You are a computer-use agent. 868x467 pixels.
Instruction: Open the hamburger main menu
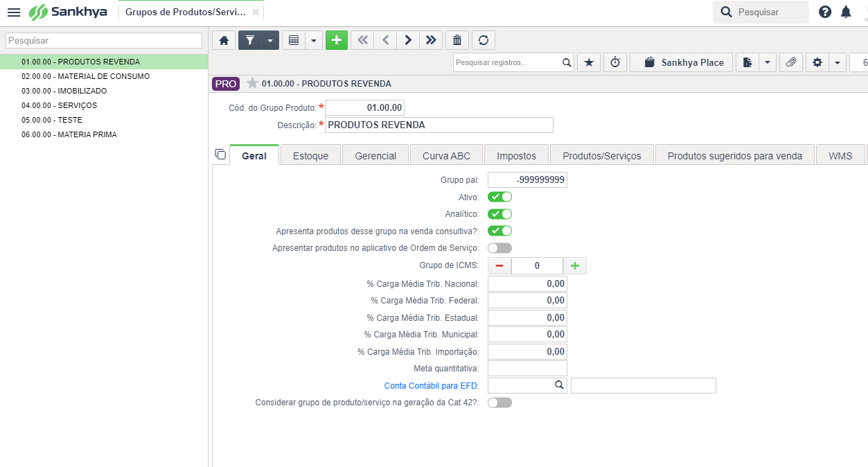(14, 12)
